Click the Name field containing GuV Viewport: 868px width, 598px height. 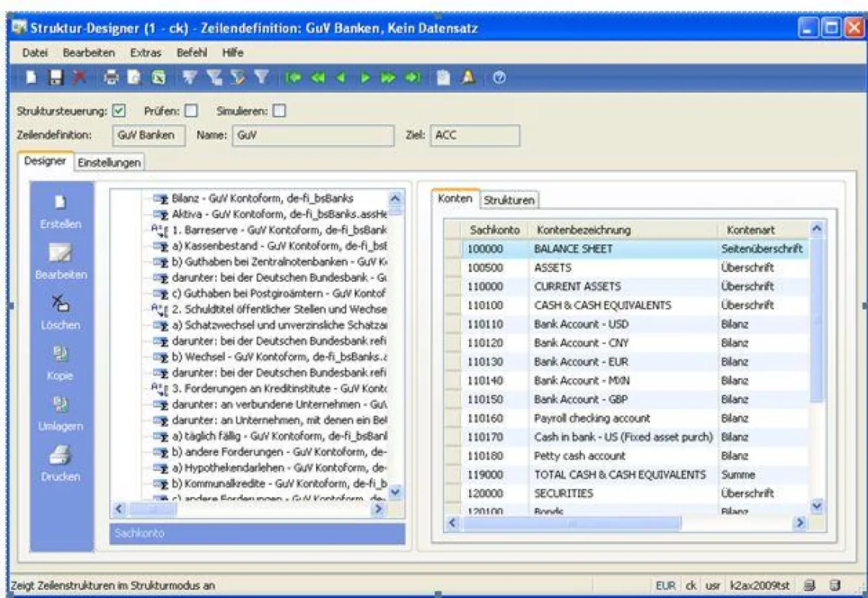(313, 135)
